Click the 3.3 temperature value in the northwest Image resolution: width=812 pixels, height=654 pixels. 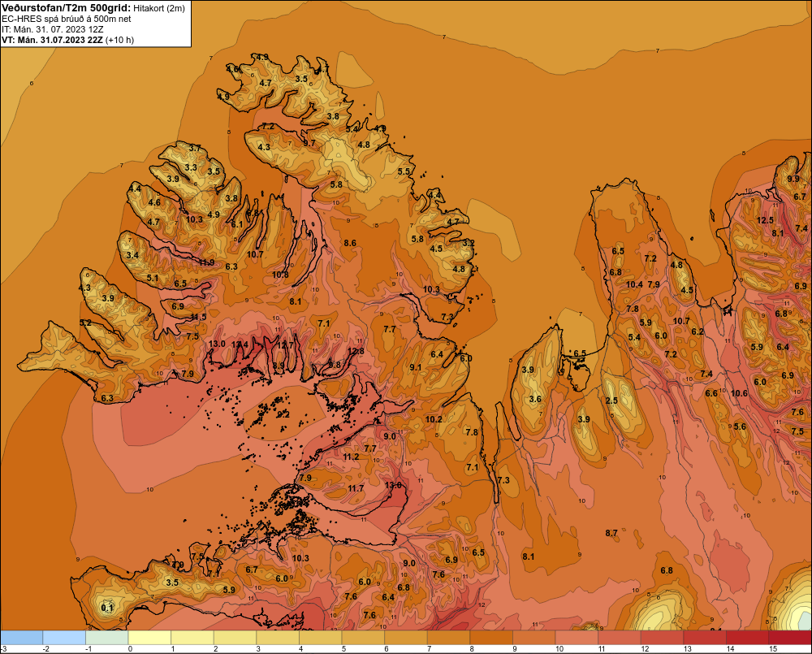tap(191, 167)
